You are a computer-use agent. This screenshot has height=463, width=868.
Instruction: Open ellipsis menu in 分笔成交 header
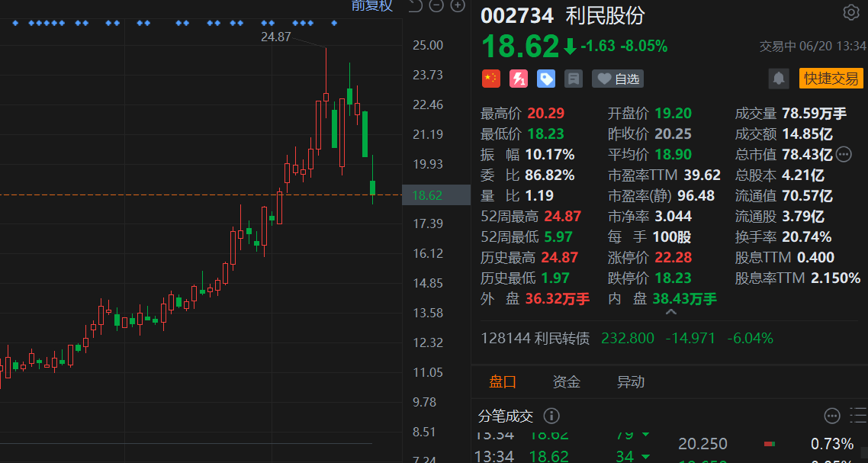[x=832, y=416]
